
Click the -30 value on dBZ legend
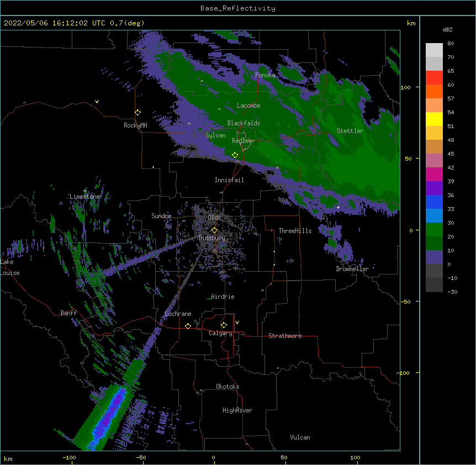tap(452, 292)
